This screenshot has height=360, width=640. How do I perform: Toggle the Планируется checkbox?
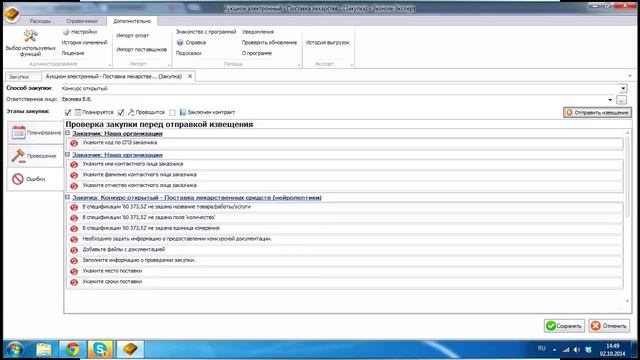(x=68, y=112)
